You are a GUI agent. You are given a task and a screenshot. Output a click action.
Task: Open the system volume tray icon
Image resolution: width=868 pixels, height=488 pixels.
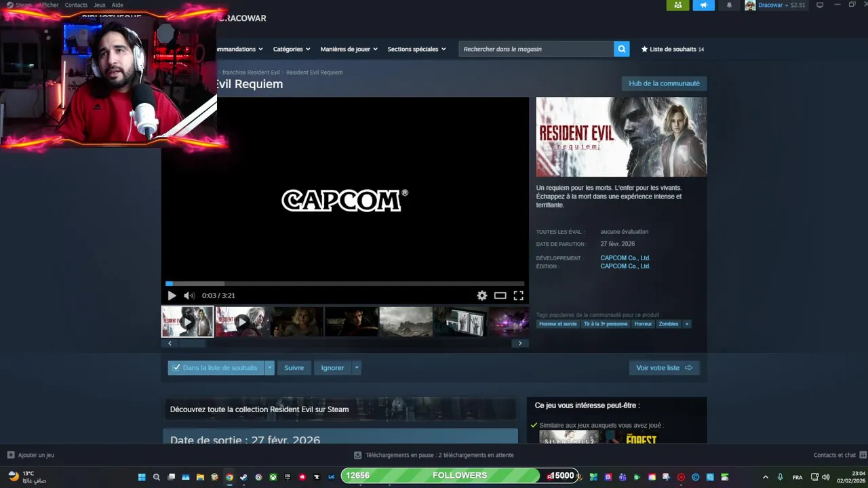(x=825, y=477)
